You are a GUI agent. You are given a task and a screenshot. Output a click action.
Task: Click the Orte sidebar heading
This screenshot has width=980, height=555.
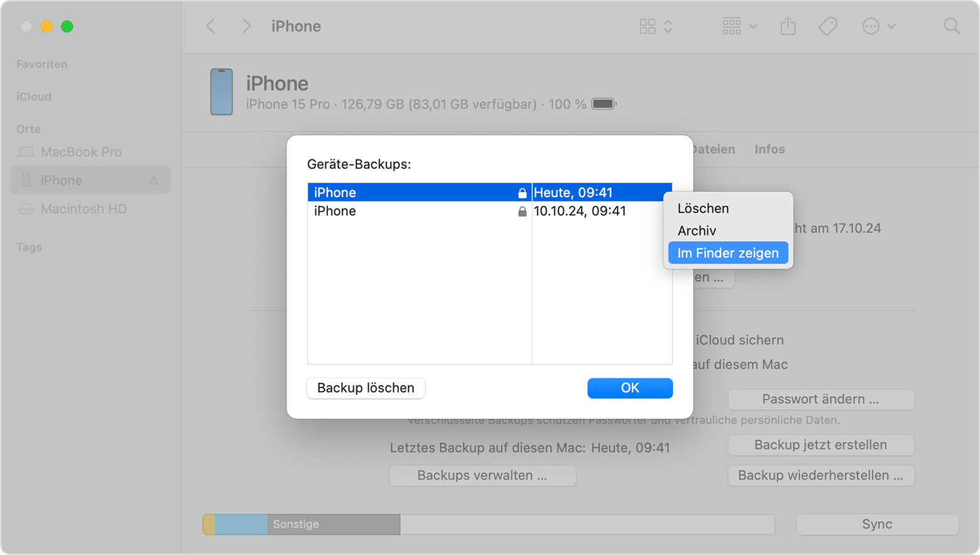coord(28,129)
